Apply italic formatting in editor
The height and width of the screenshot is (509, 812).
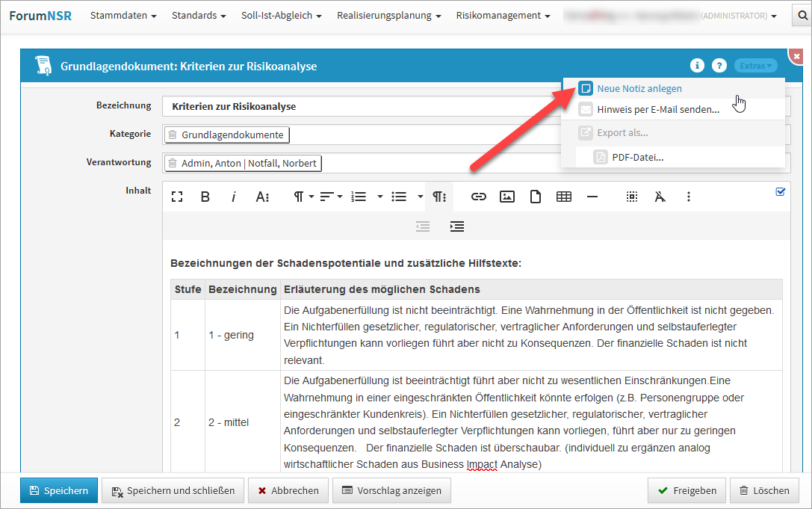(x=233, y=197)
